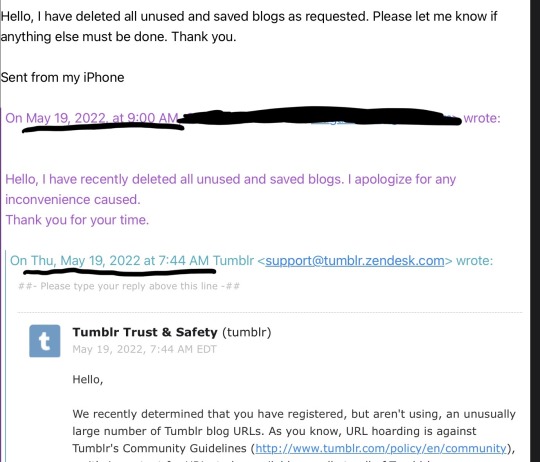Viewport: 540px width, 462px height.
Task: Click the 'Thank you for your time.' line
Action: pos(77,220)
